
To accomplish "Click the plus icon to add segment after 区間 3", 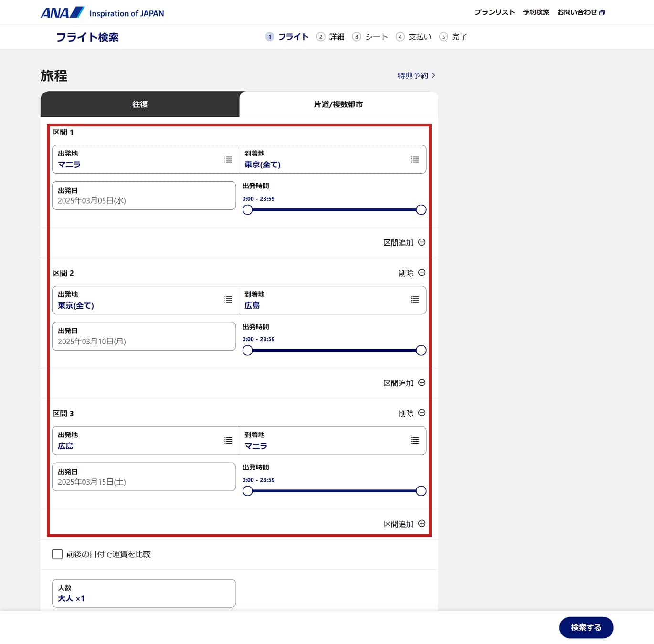I will point(422,523).
